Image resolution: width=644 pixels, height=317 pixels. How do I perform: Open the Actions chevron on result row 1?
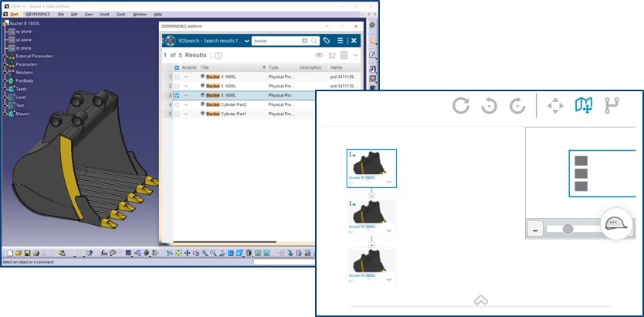tap(186, 77)
